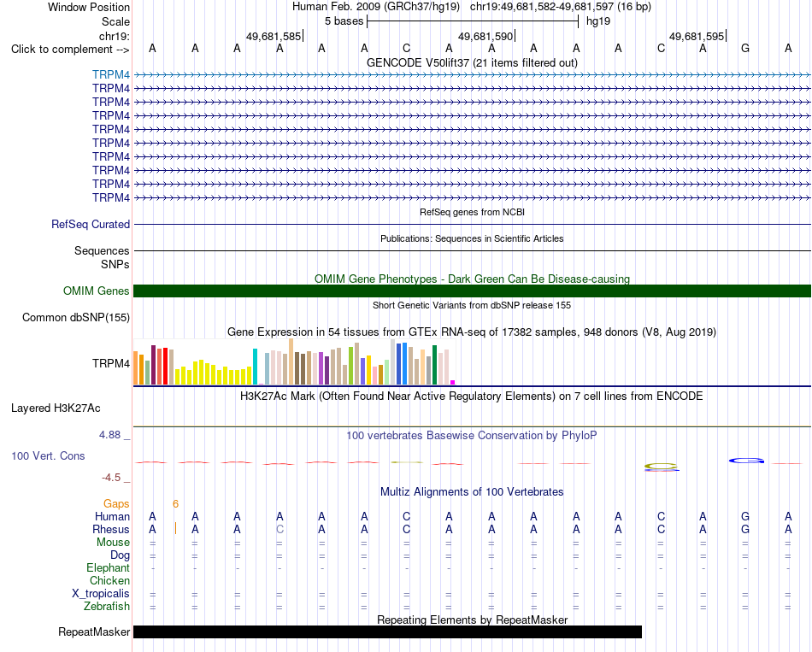Click the black RepeatMasker element bar

pyautogui.click(x=387, y=631)
